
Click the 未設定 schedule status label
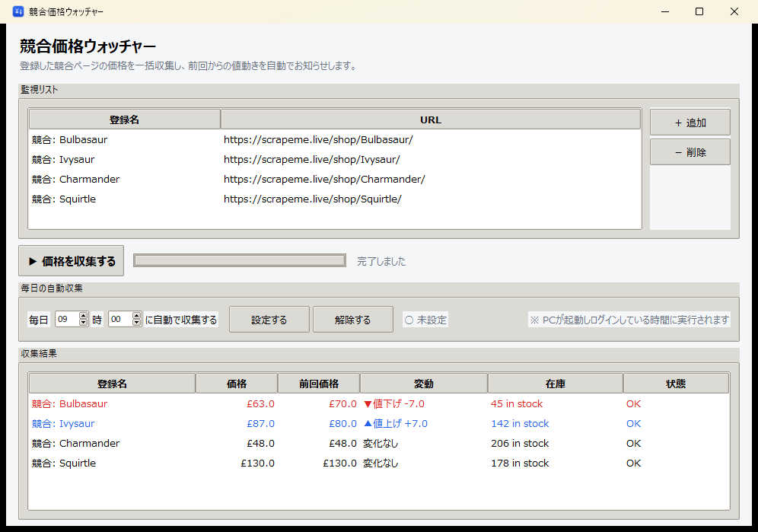click(425, 320)
